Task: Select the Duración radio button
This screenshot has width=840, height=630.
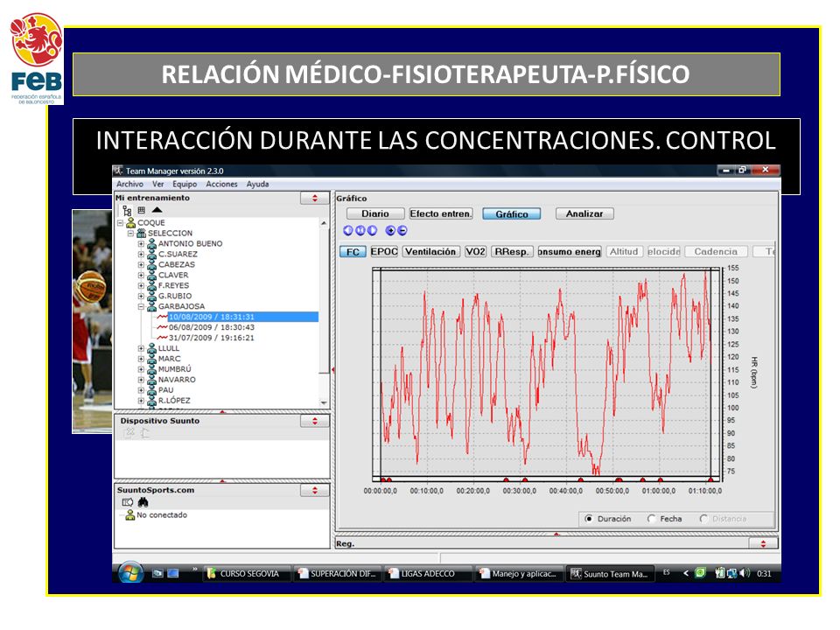Action: coord(589,519)
